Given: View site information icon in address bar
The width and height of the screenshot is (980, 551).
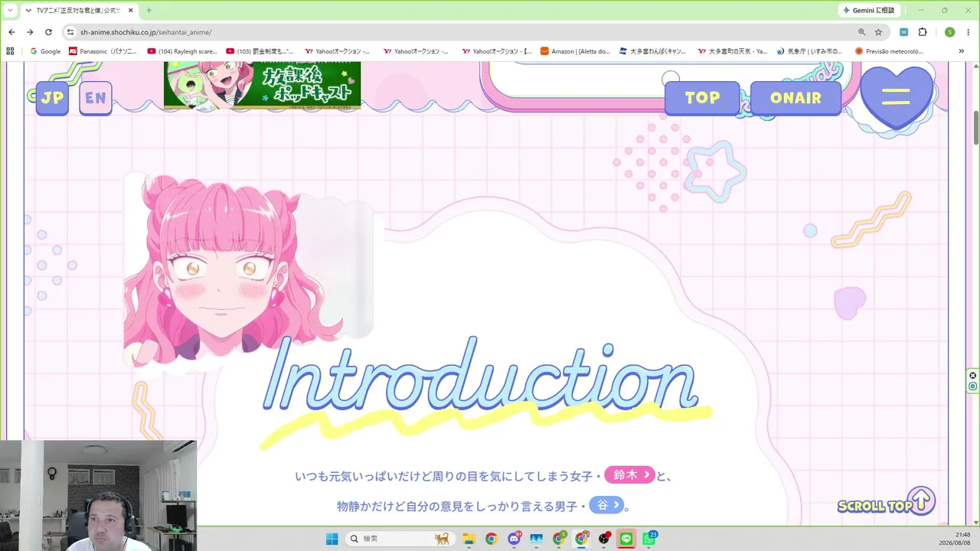Looking at the screenshot, I should coord(70,32).
